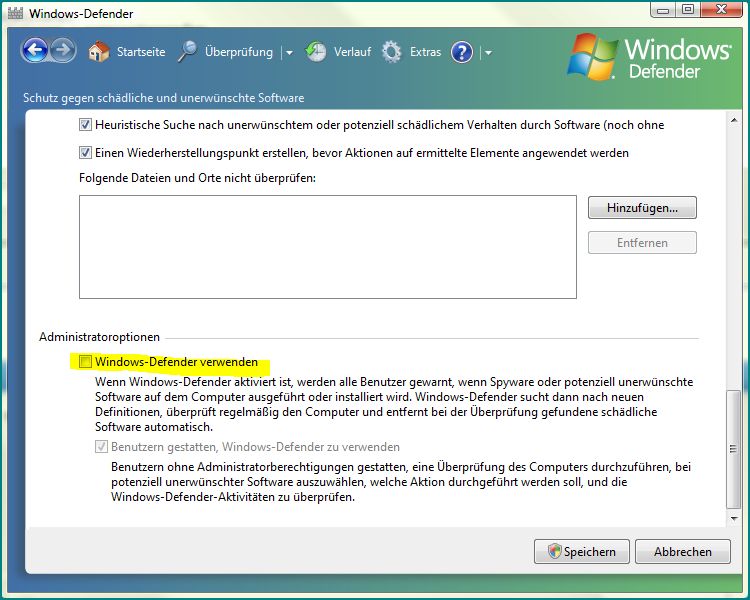Click the vertical scrollbar thumb
The image size is (750, 600).
tap(733, 449)
